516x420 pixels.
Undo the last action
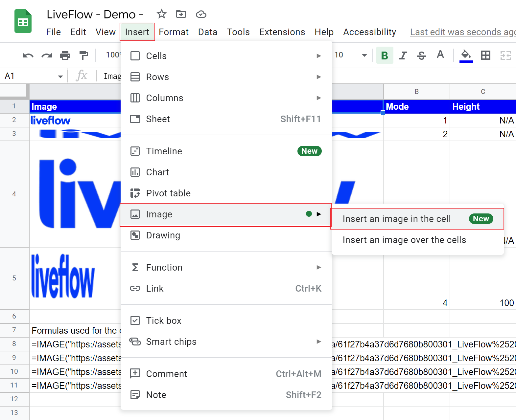coord(28,55)
